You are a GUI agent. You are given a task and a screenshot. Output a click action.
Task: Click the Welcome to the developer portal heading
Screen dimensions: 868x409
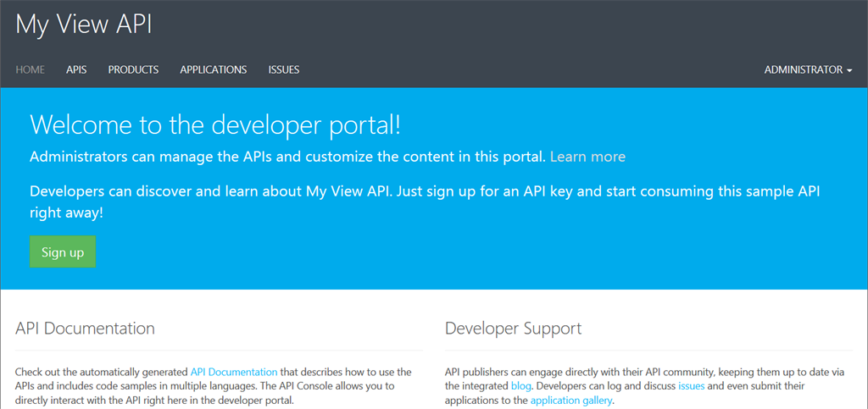click(214, 125)
